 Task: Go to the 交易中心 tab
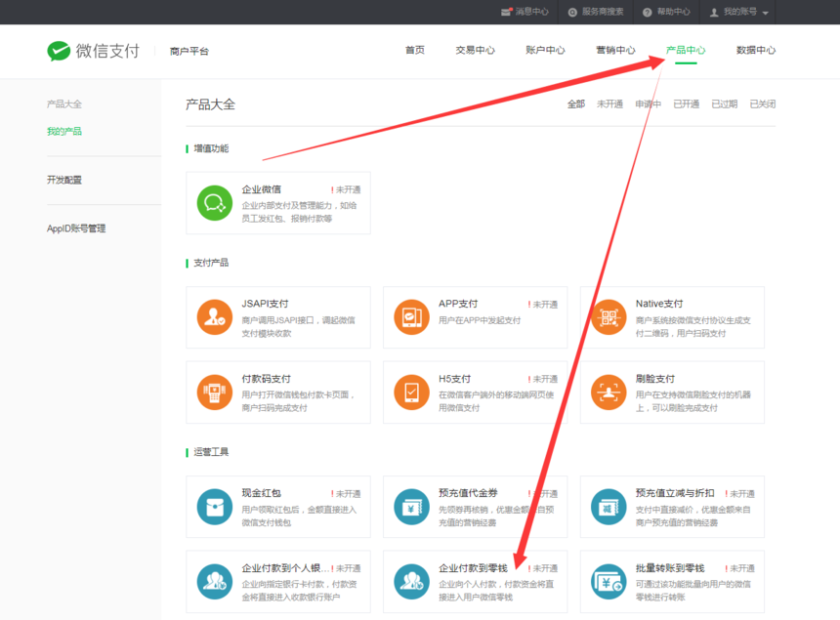tap(475, 51)
